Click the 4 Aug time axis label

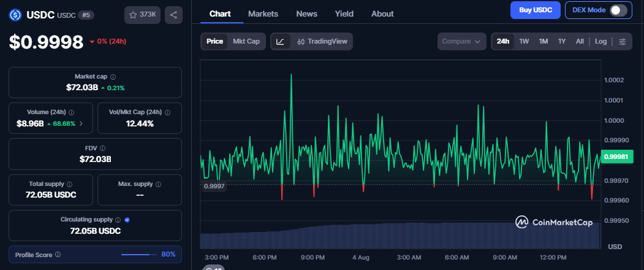tap(361, 257)
